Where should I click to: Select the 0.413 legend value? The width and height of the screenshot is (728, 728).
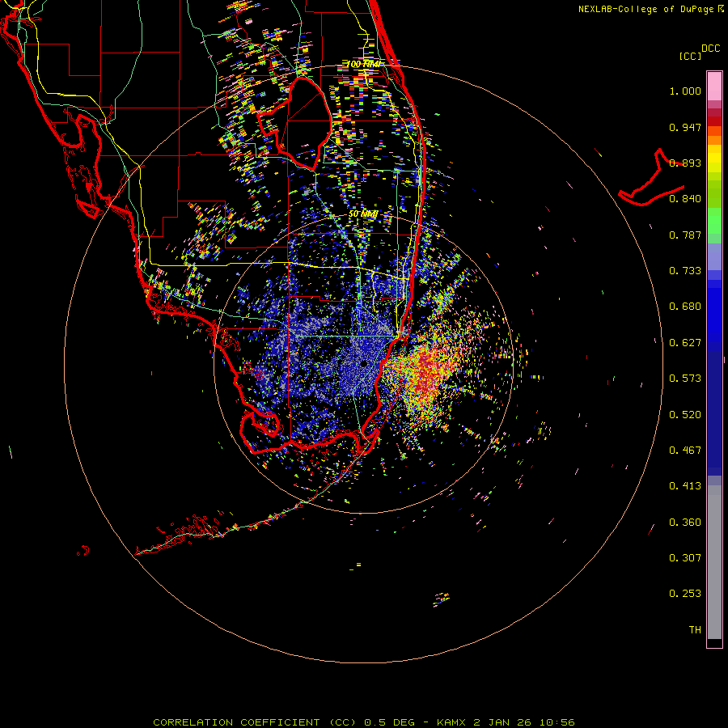click(x=685, y=486)
